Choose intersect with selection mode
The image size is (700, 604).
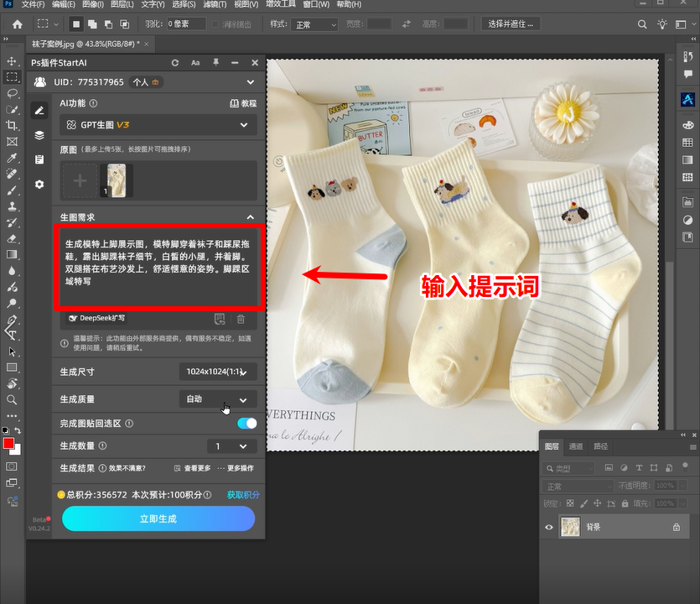click(125, 24)
